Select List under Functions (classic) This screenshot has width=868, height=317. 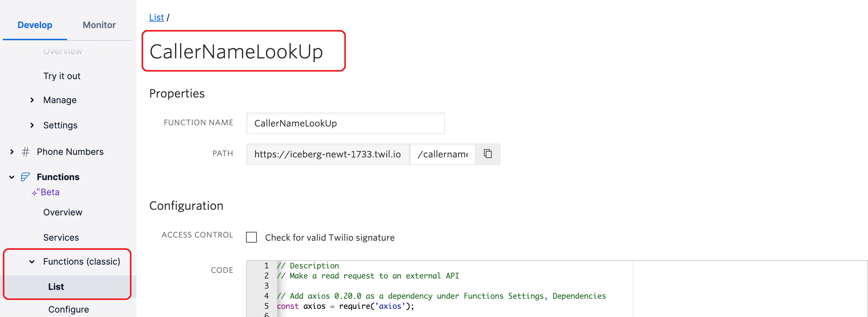56,287
